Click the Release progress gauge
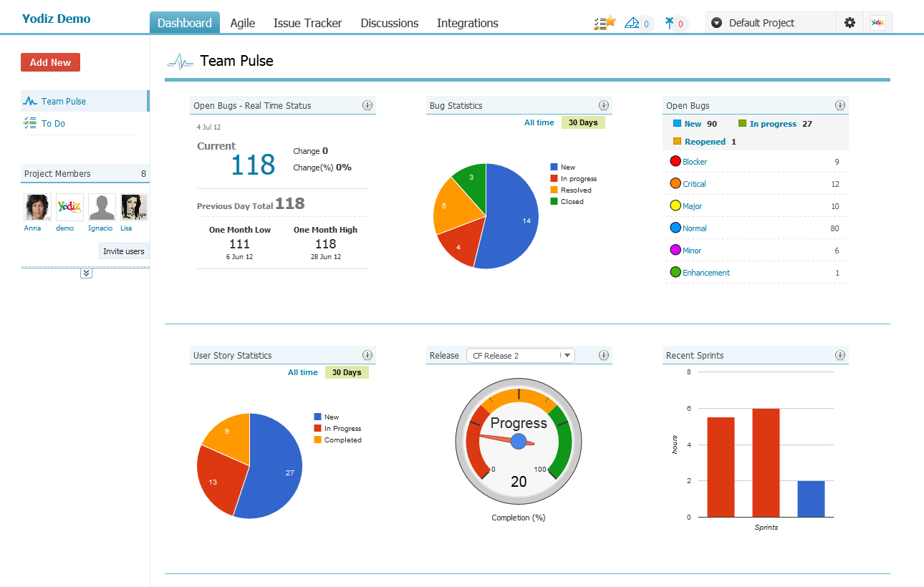 [519, 444]
